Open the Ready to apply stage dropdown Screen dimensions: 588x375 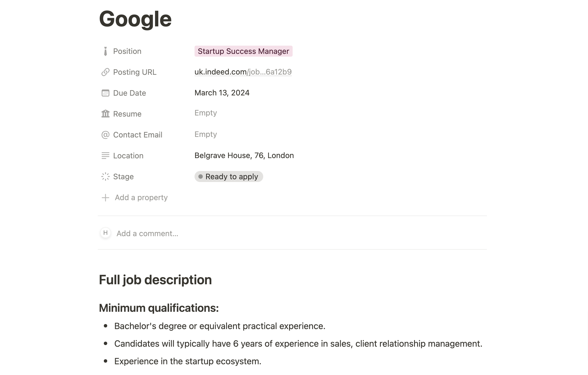pyautogui.click(x=229, y=177)
